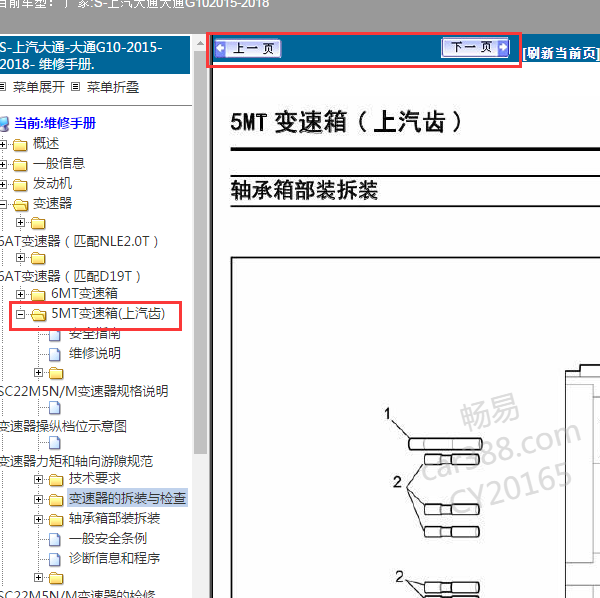Click the 菜单展开 list icon
Screen dimensions: 600x598
point(3,87)
